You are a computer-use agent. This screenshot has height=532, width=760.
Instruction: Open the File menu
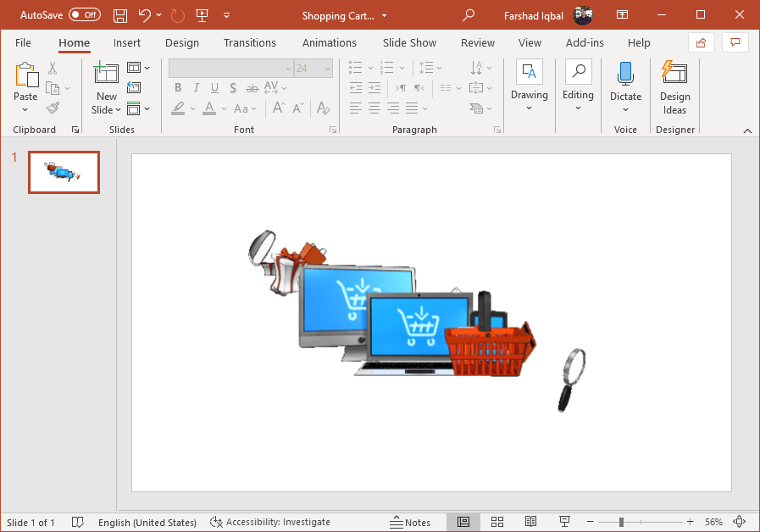(x=23, y=42)
